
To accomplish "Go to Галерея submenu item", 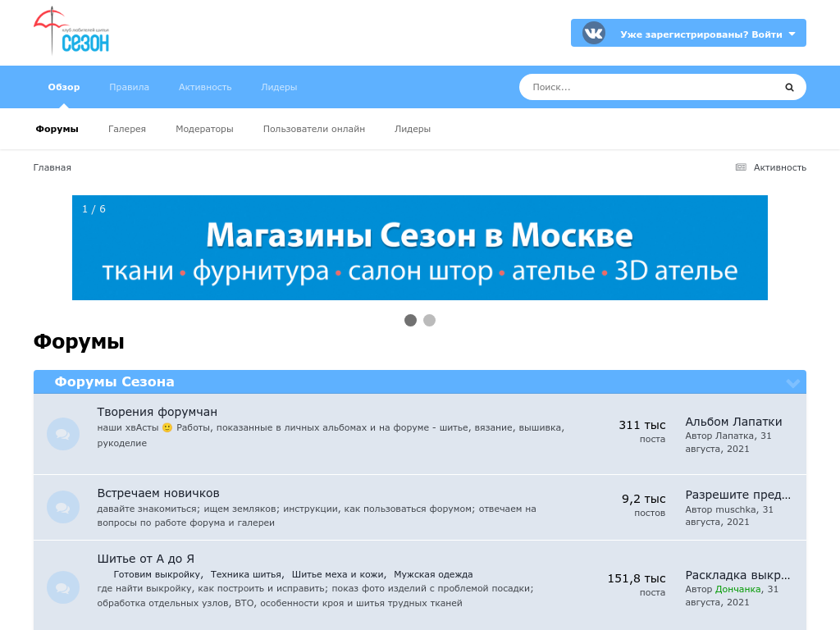I will [127, 129].
